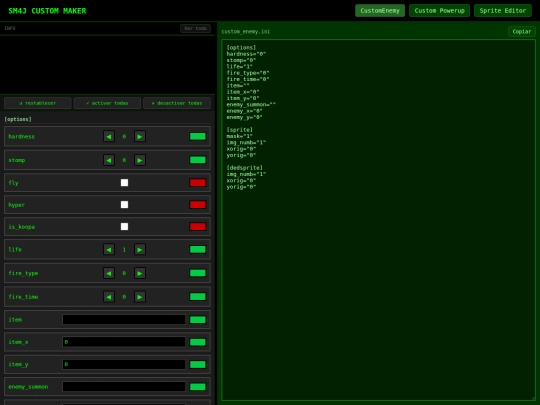Enable the red is_koopa option switch
540x405 pixels.
[x=198, y=227]
